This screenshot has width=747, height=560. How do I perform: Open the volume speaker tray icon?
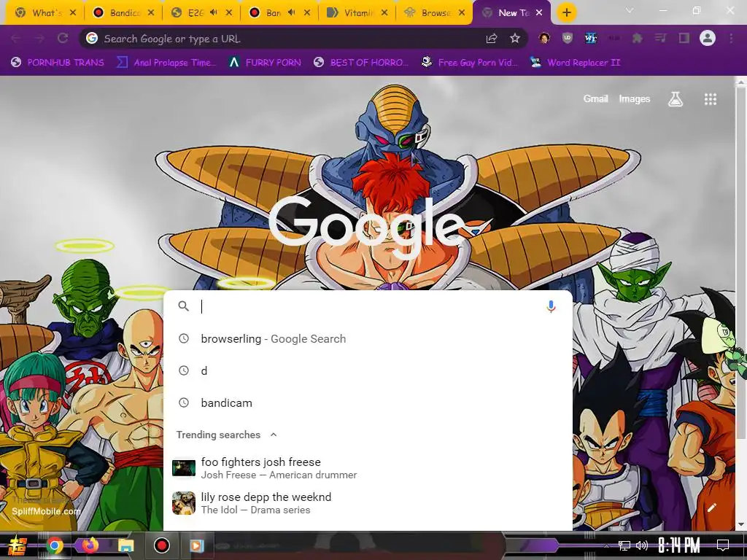(642, 545)
